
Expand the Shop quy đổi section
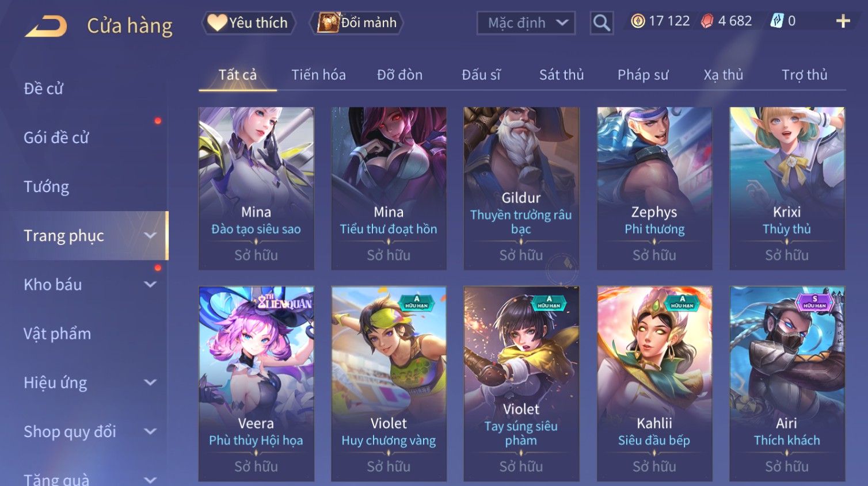coord(150,431)
